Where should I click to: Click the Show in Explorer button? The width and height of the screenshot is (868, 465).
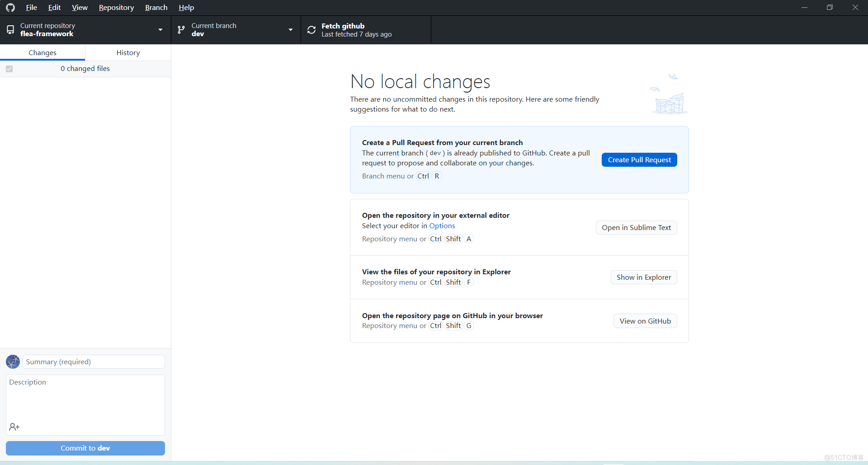click(644, 277)
